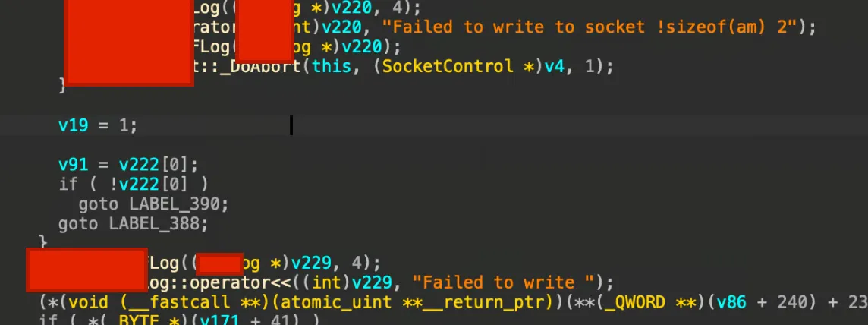Click the v86 variable in pointer expression

pos(731,303)
